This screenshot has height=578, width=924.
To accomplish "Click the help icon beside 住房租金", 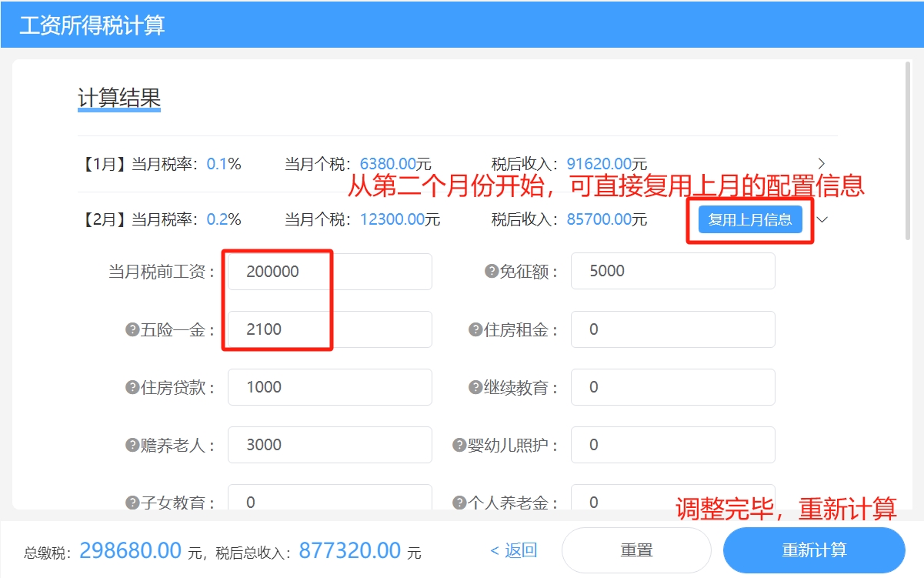I will click(x=475, y=329).
